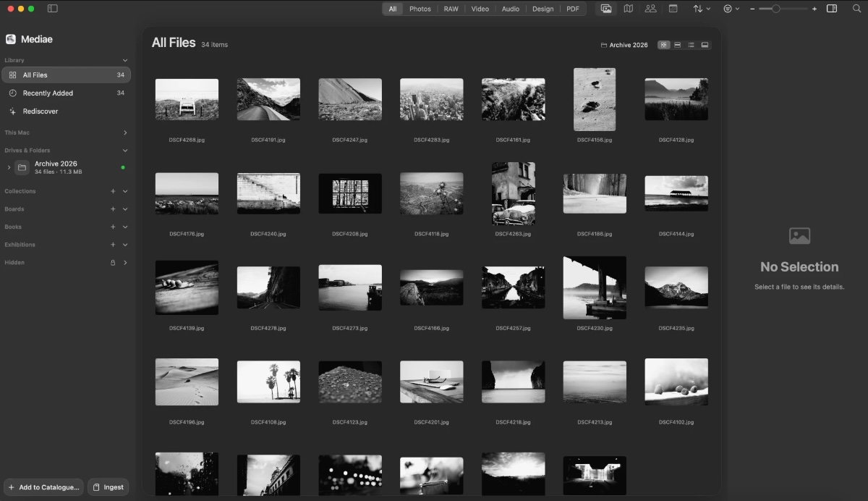Toggle the inspector panel icon
This screenshot has width=868, height=501.
[832, 9]
